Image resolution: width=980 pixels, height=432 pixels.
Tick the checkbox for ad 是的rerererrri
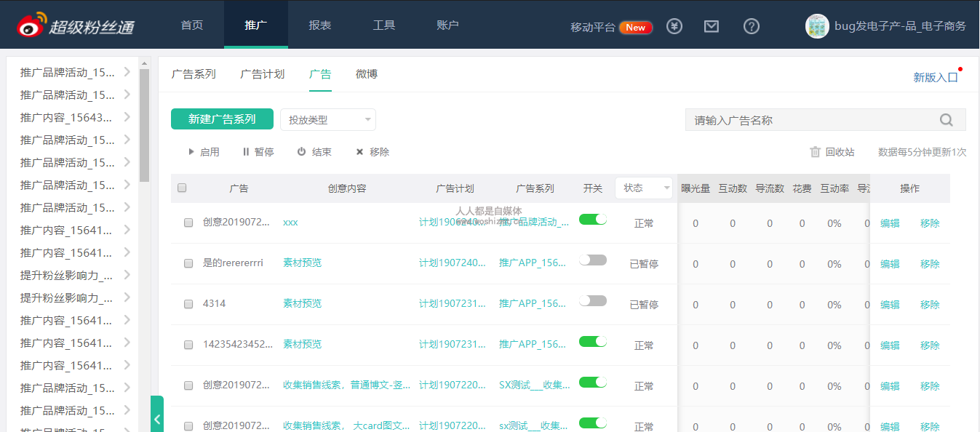point(188,263)
